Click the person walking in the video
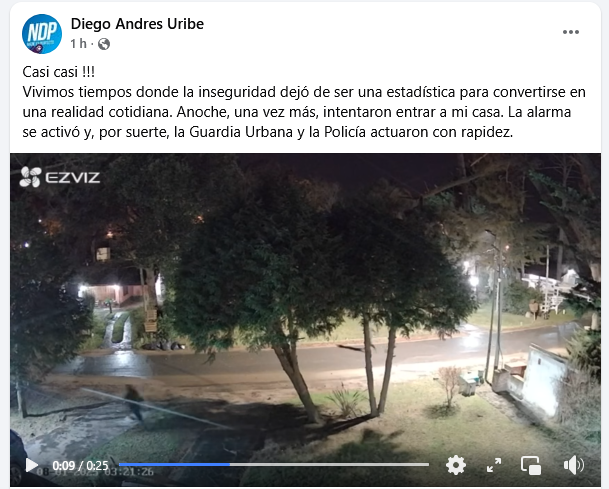This screenshot has height=489, width=609. (134, 402)
